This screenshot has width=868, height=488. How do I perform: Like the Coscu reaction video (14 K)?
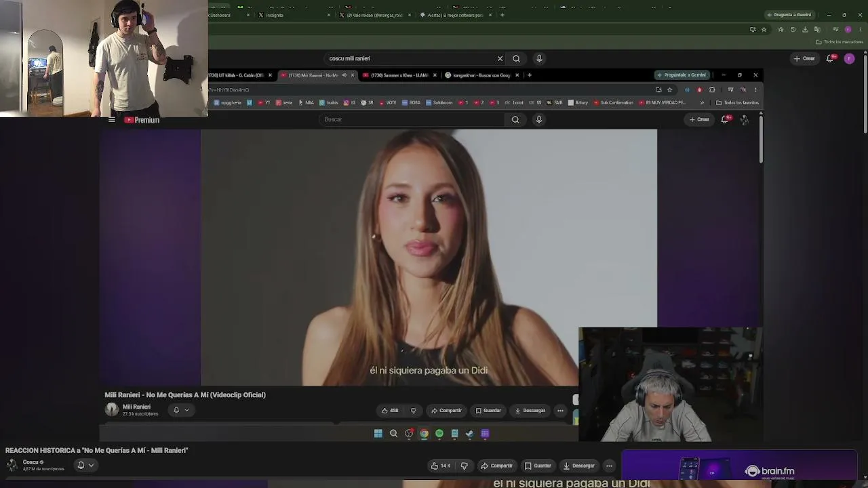click(x=441, y=466)
